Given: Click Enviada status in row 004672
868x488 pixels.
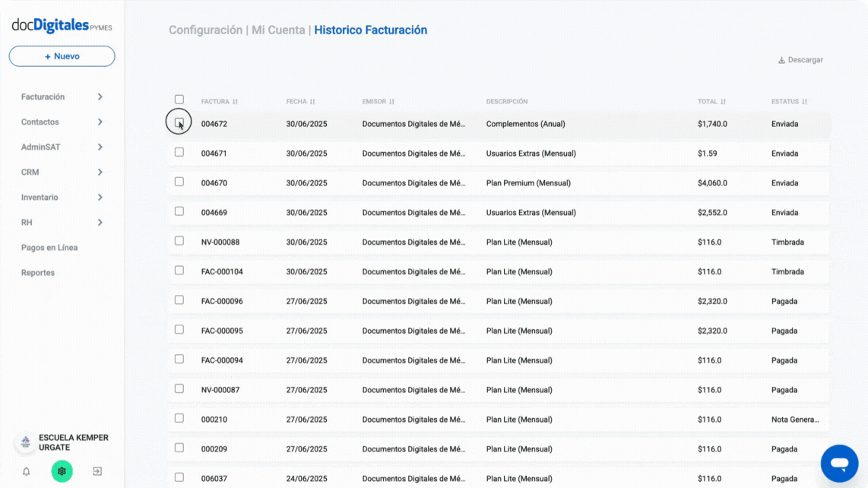Looking at the screenshot, I should point(785,124).
